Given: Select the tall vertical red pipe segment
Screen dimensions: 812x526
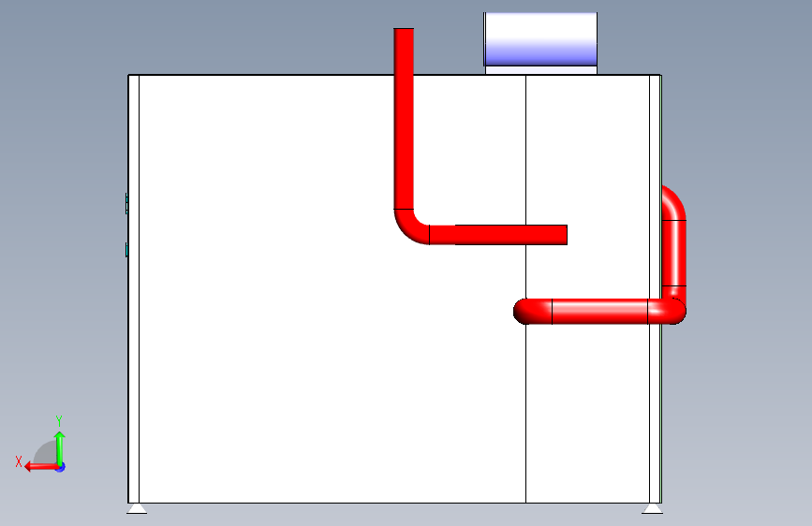Looking at the screenshot, I should [x=404, y=119].
